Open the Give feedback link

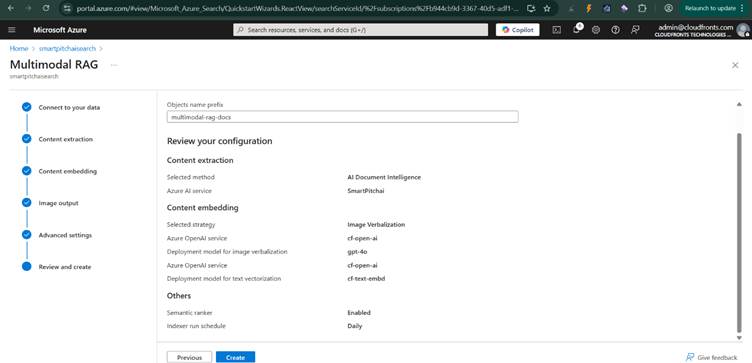tap(712, 357)
